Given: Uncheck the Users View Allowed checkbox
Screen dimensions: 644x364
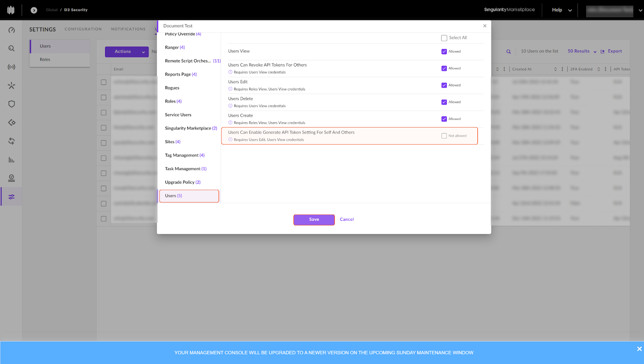Looking at the screenshot, I should (444, 51).
